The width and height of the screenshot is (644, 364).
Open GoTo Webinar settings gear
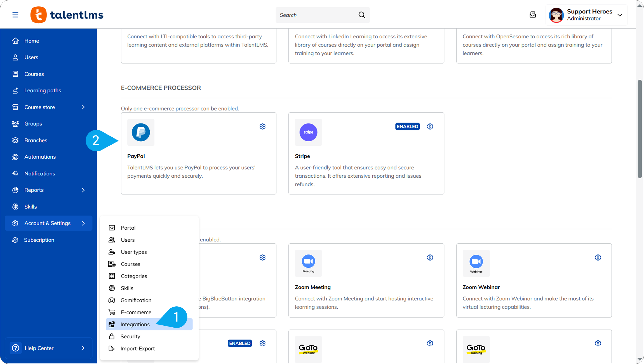(x=430, y=343)
